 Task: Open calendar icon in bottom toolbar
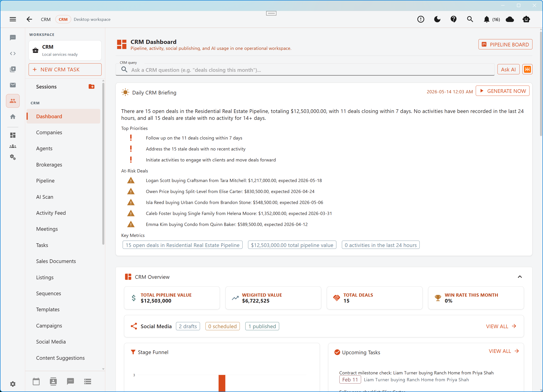[x=36, y=381]
